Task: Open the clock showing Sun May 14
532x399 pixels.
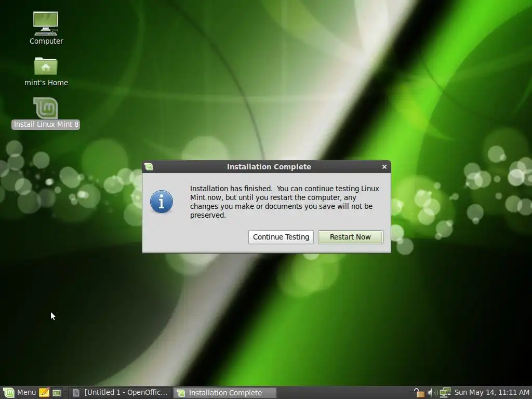Action: 491,392
